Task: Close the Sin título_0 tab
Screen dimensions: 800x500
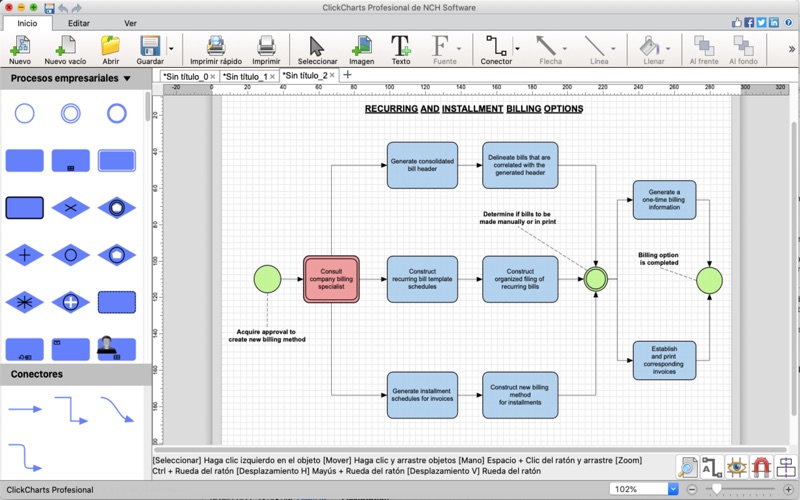Action: click(213, 77)
